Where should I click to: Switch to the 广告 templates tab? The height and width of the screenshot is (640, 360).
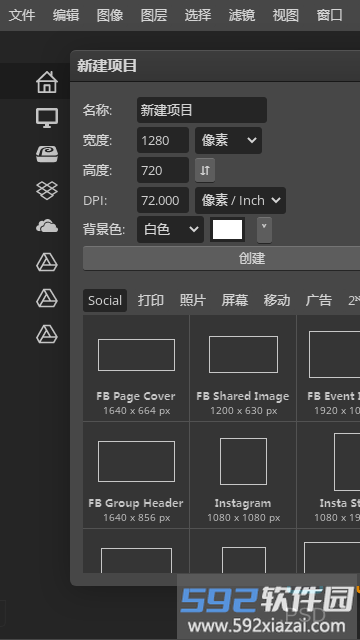319,300
